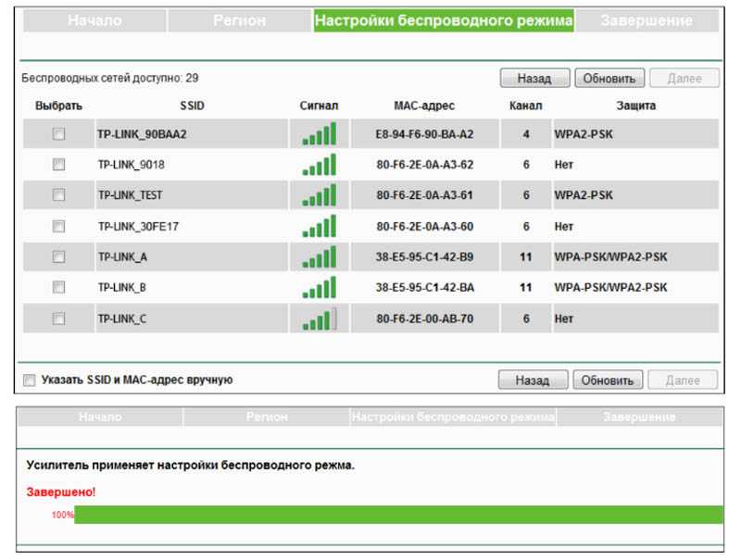This screenshot has height=560, width=741.
Task: Enable manual SSID and MAC entry checkbox
Action: tap(30, 380)
